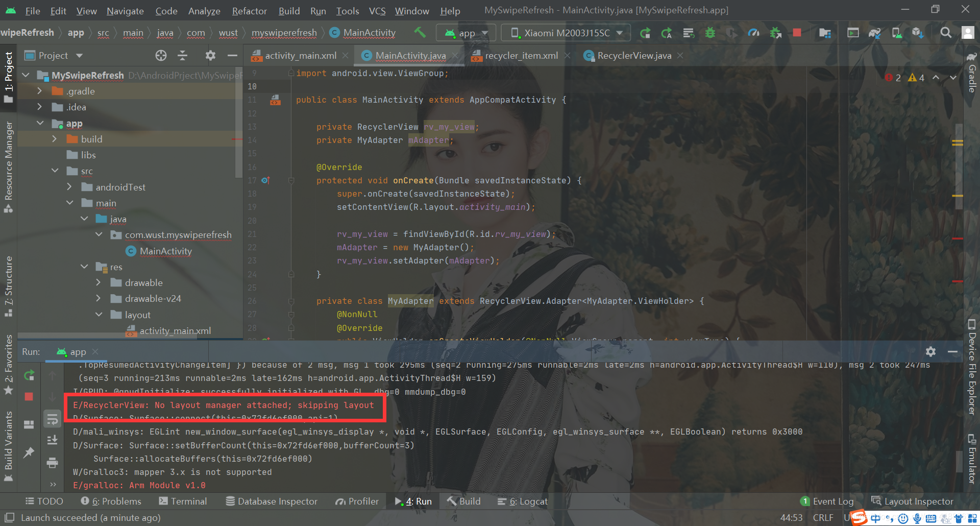Navigate via the myswiperefresh breadcrumb

click(284, 32)
